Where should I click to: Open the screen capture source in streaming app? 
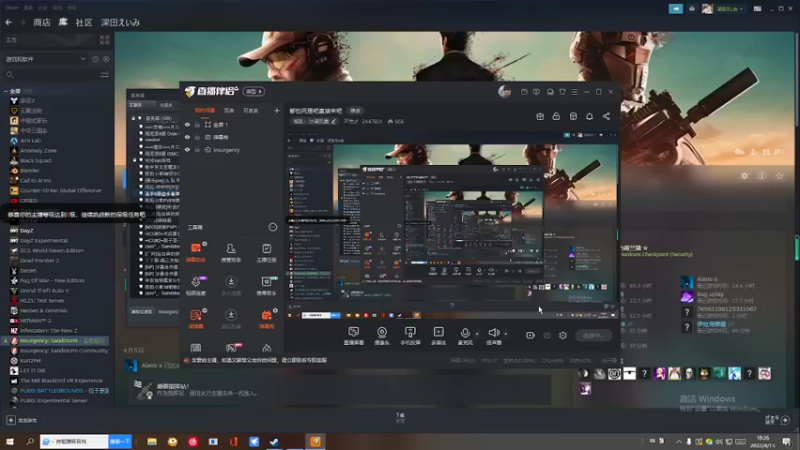(354, 336)
